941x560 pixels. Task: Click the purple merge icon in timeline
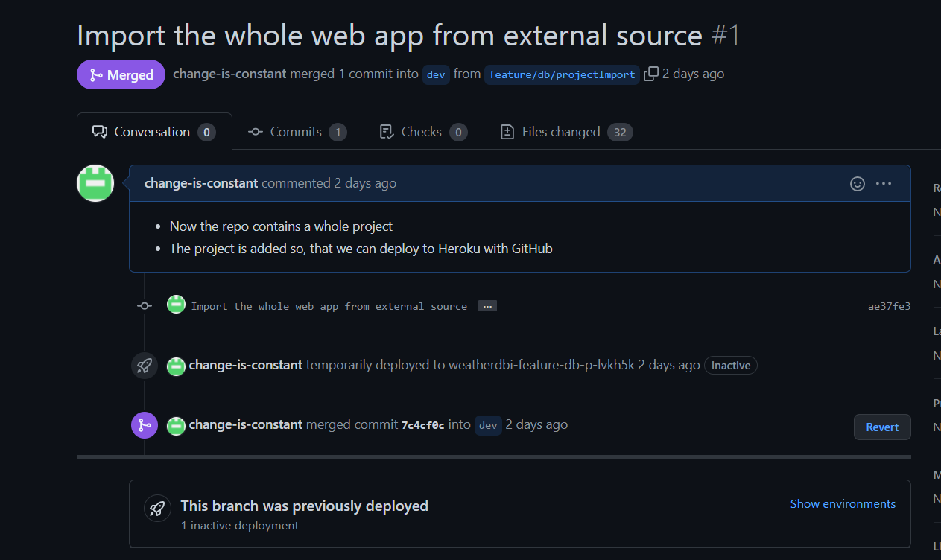(x=145, y=425)
